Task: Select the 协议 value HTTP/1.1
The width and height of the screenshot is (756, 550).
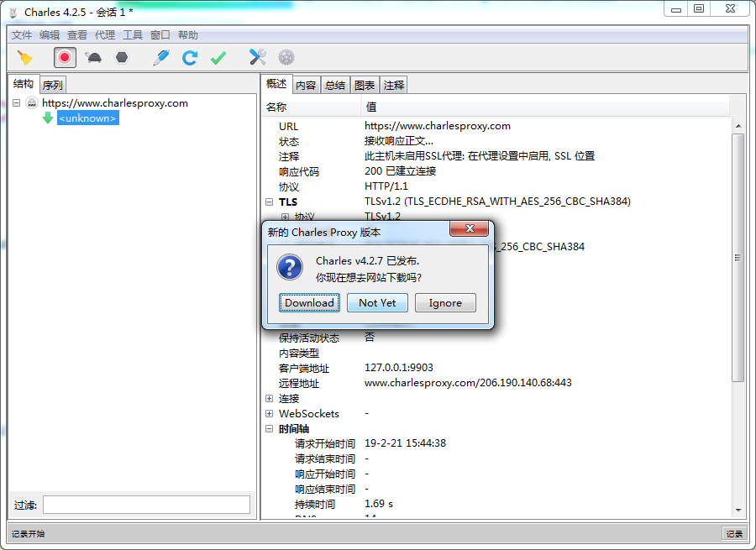Action: pyautogui.click(x=386, y=186)
